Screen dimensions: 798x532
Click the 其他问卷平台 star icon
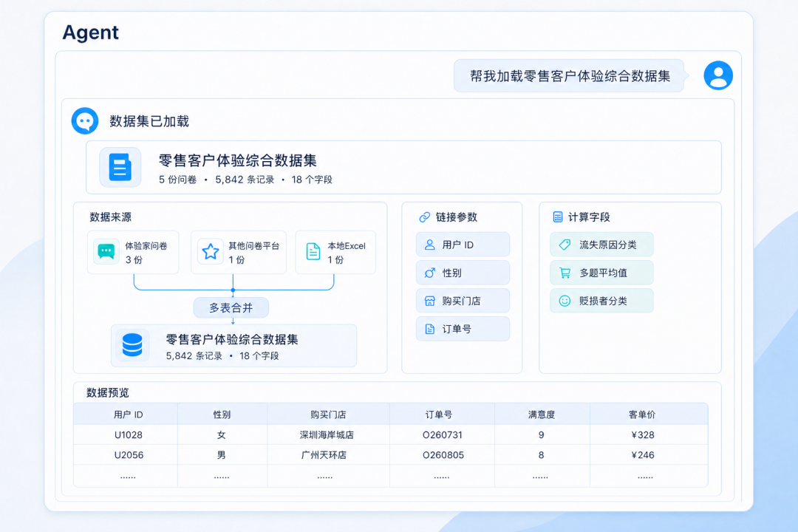click(x=210, y=251)
